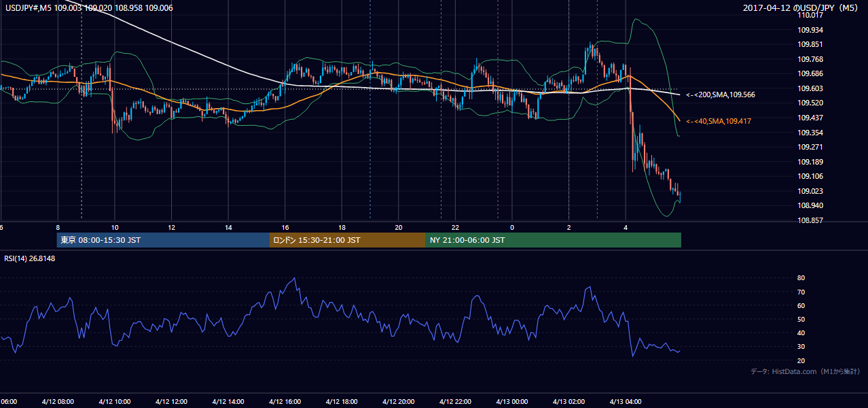Click the 109.520 price axis label

(x=812, y=103)
